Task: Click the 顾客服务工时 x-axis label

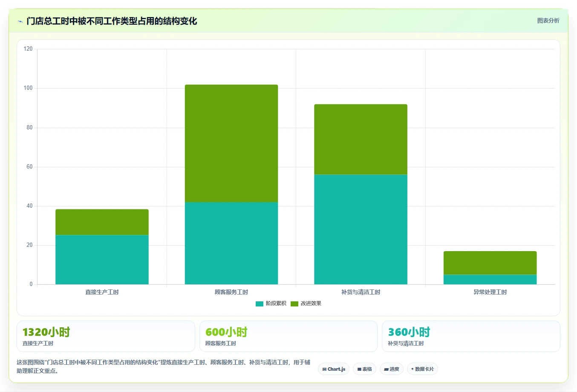Action: (231, 292)
